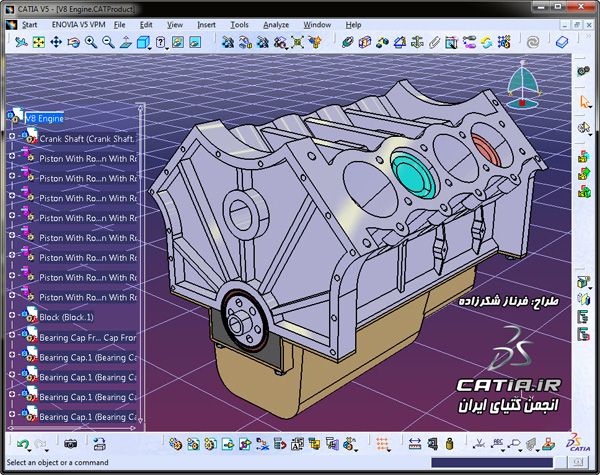Open the Redo history dropdown arrow
This screenshot has height=475, width=600.
click(x=47, y=451)
